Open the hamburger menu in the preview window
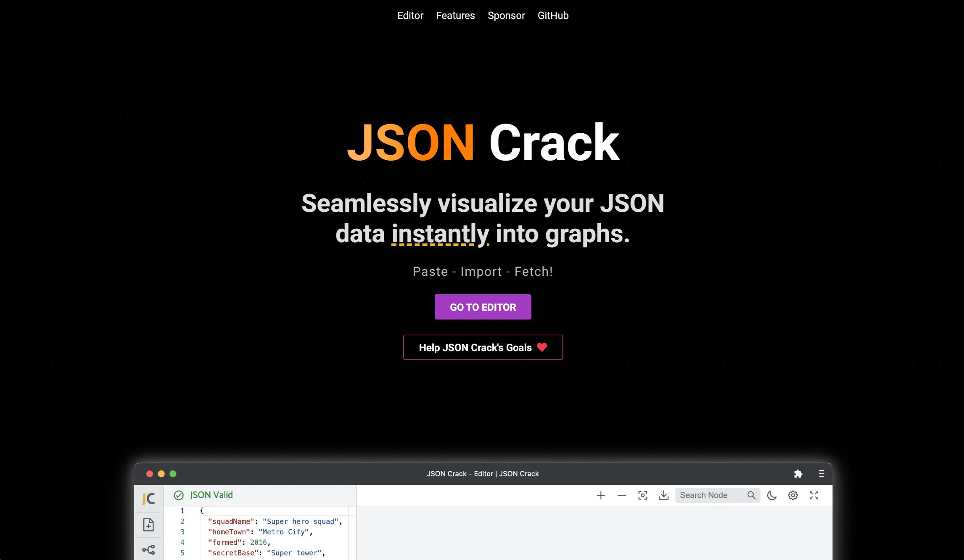 pyautogui.click(x=821, y=474)
